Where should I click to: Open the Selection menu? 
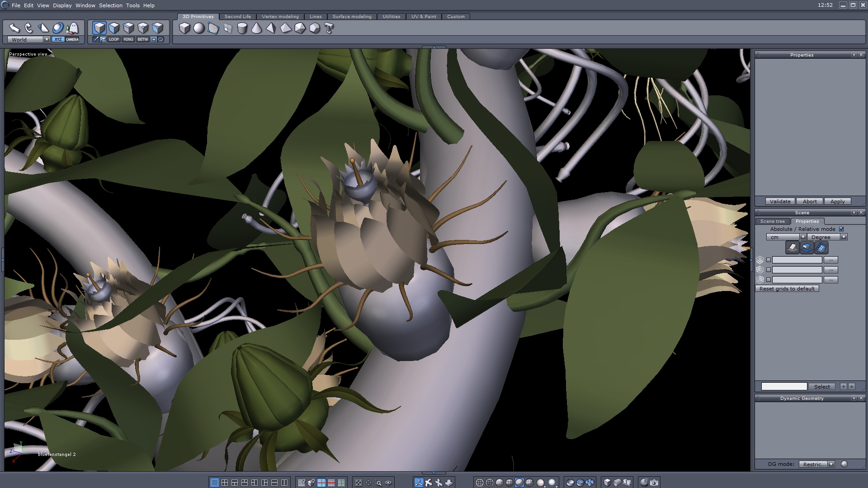111,5
